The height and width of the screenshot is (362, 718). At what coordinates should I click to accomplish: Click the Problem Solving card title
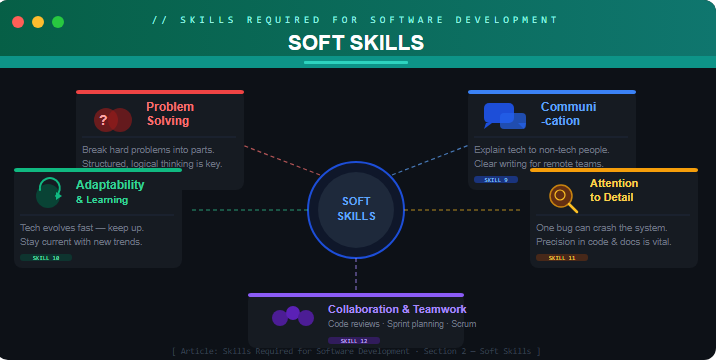pyautogui.click(x=170, y=113)
